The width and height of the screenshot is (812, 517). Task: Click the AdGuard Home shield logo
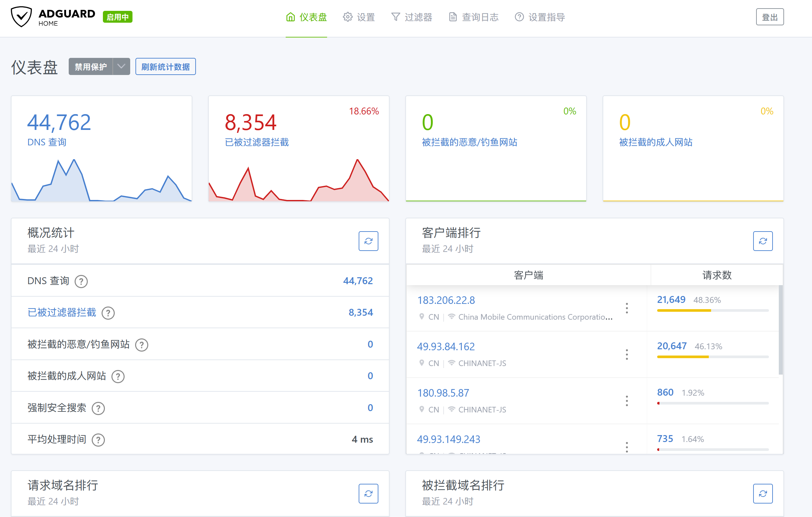[x=21, y=16]
